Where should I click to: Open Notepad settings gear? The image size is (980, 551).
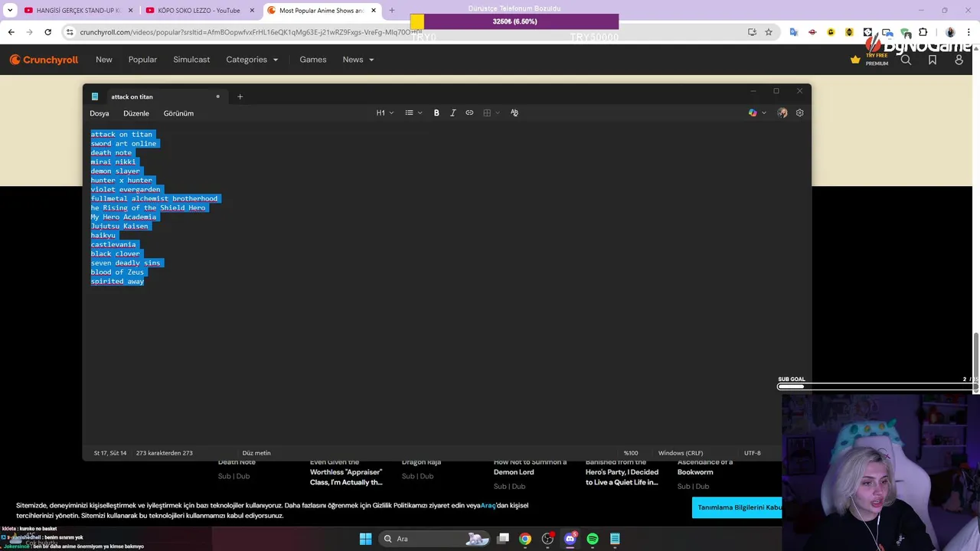(x=799, y=112)
